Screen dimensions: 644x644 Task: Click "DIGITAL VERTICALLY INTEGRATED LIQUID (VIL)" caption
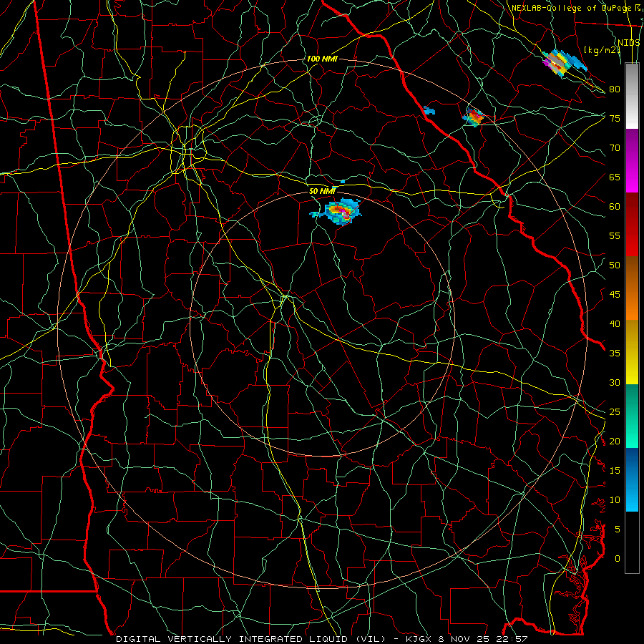point(251,639)
